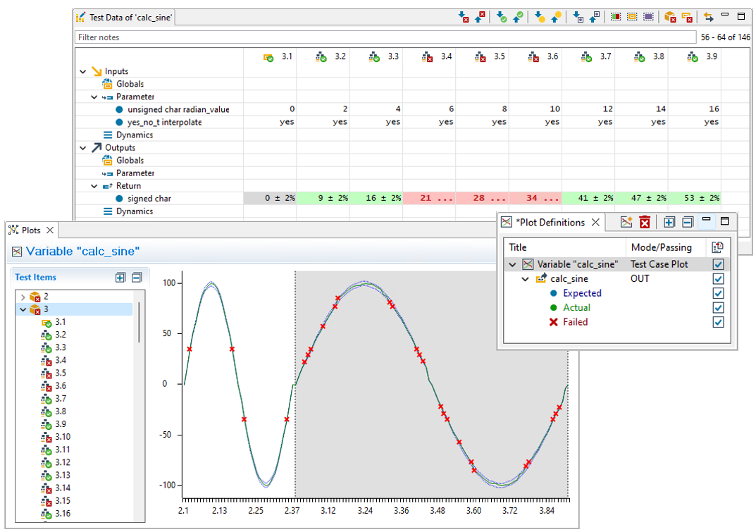Add a new plot definition
This screenshot has height=532, width=756.
626,223
